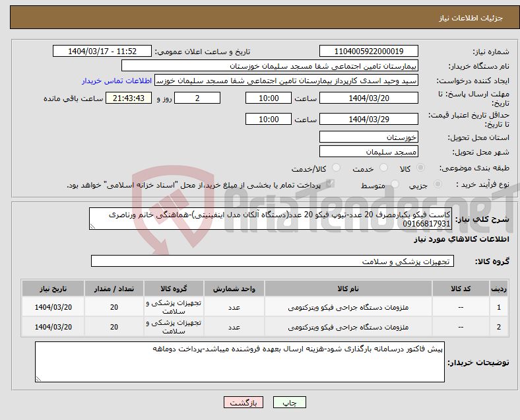Click the remaining days field showing 2
520x420 pixels.
pyautogui.click(x=197, y=98)
